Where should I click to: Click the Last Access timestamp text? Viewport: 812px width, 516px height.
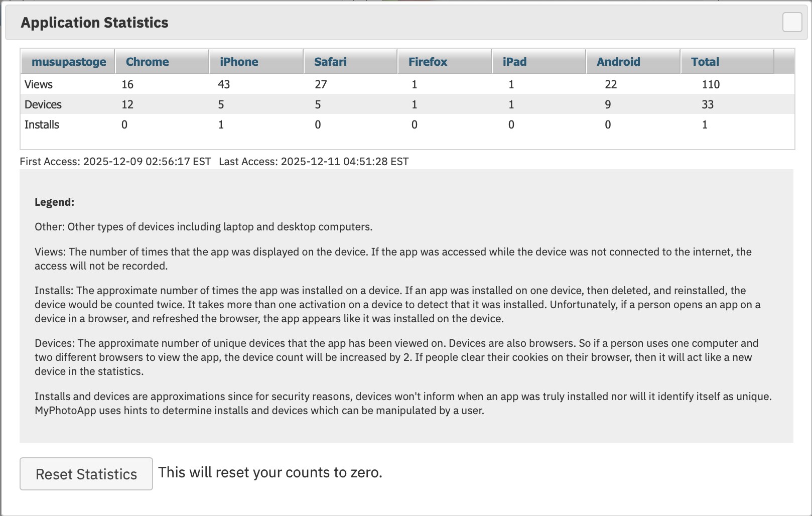click(x=314, y=162)
